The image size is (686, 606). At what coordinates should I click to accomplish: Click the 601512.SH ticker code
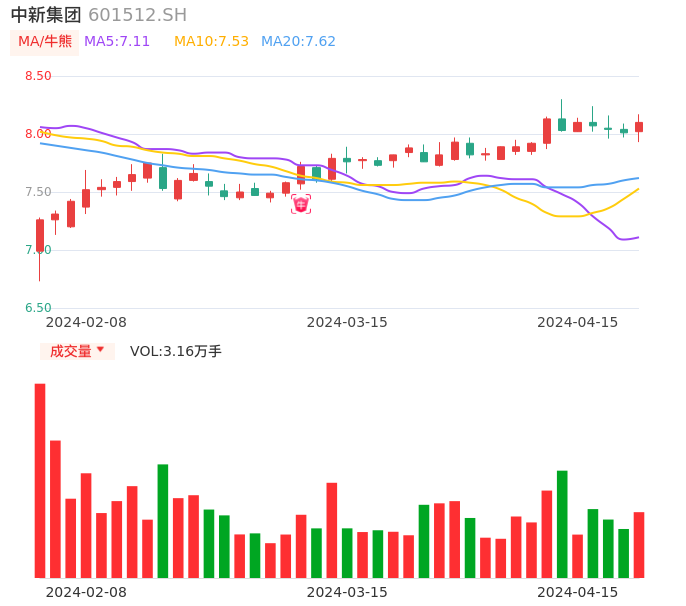[x=137, y=15]
